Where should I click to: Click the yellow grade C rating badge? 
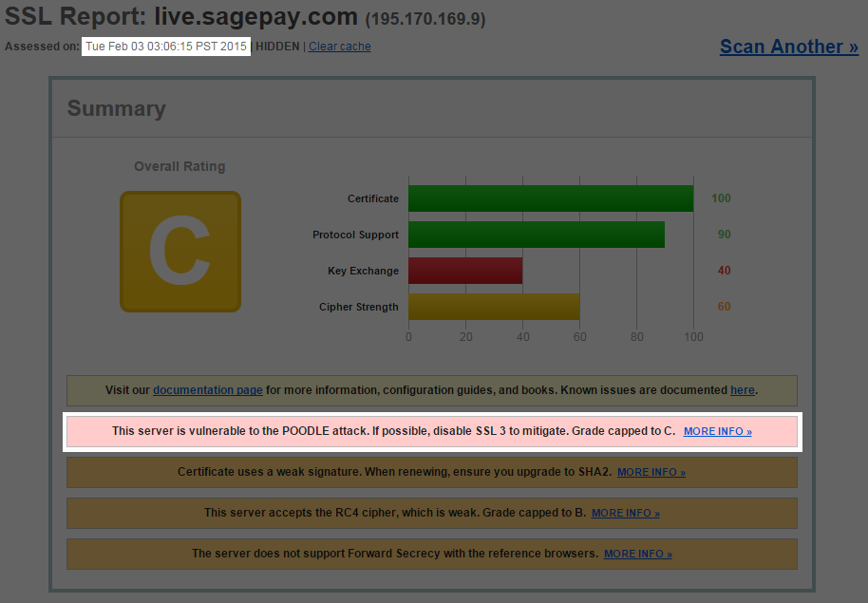tap(180, 252)
